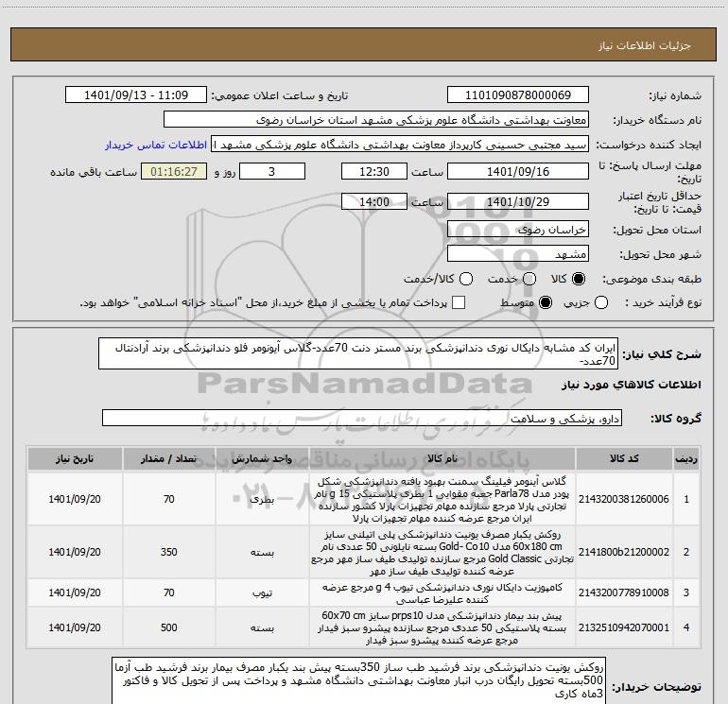Click the glass ionomer item name in row 1
Screen dimensions: 728x704
(442, 499)
